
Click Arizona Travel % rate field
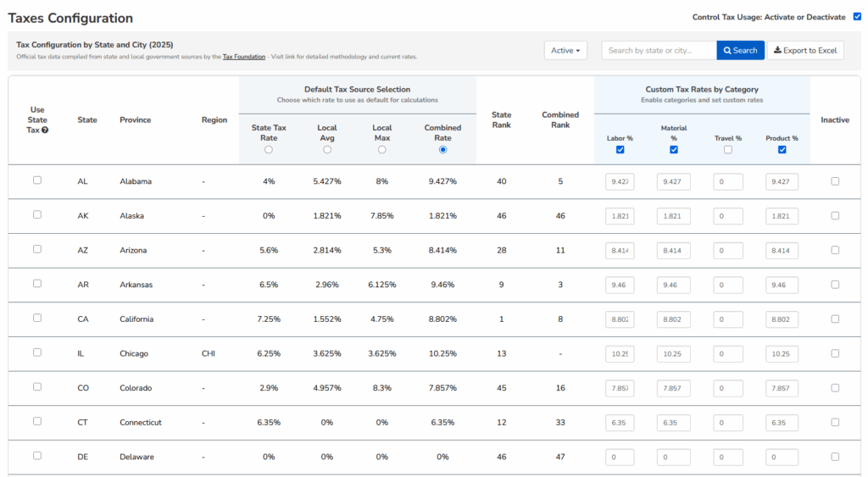pyautogui.click(x=728, y=251)
